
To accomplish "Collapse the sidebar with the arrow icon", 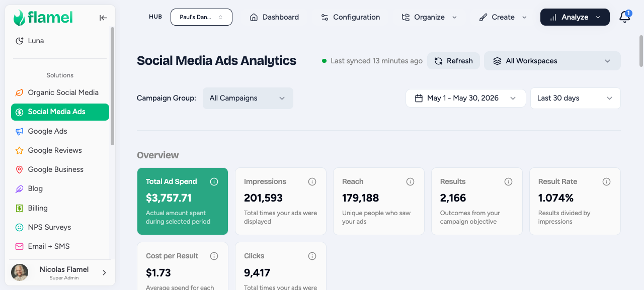I will pos(103,18).
